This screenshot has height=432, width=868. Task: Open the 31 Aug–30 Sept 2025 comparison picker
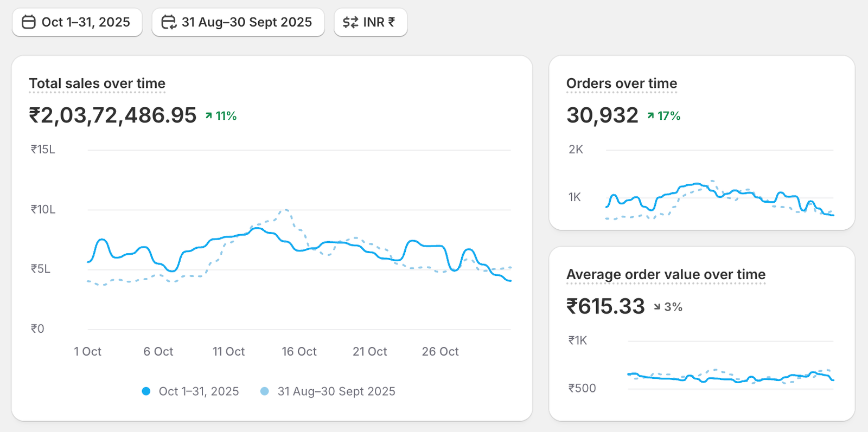pos(238,22)
